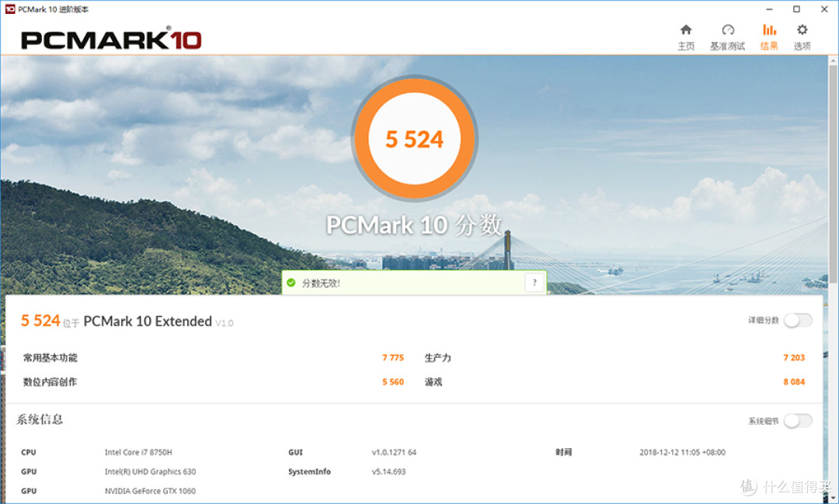839x504 pixels.
Task: Maximize the PCMark 10 window
Action: pyautogui.click(x=796, y=9)
